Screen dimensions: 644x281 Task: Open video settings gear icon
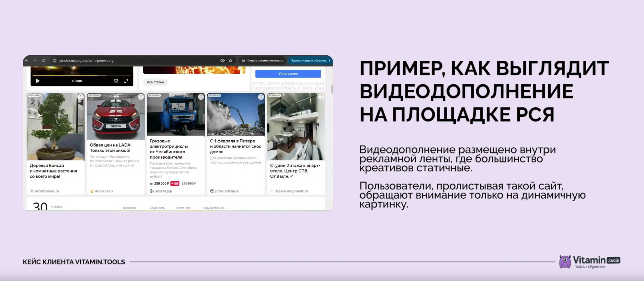[x=116, y=81]
